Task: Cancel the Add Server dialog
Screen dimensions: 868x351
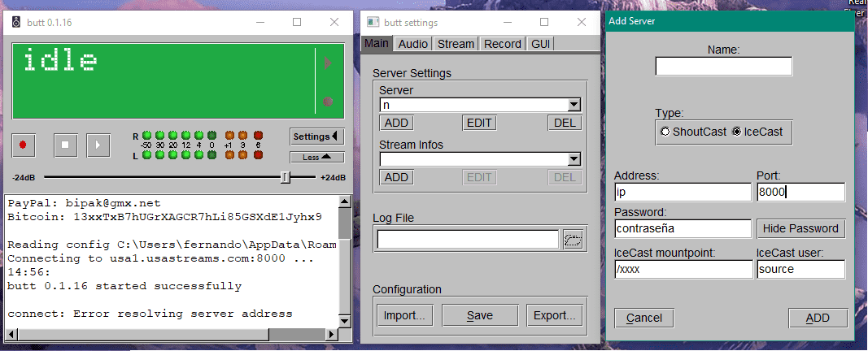Action: tap(643, 318)
